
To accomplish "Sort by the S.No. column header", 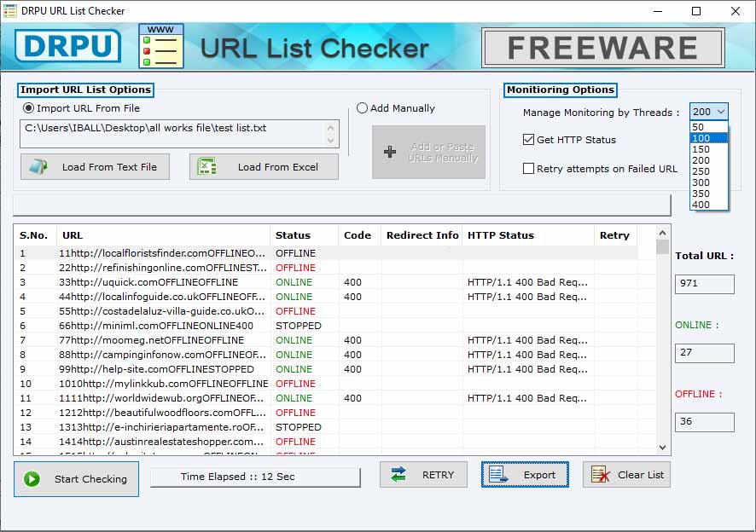I will pos(35,235).
